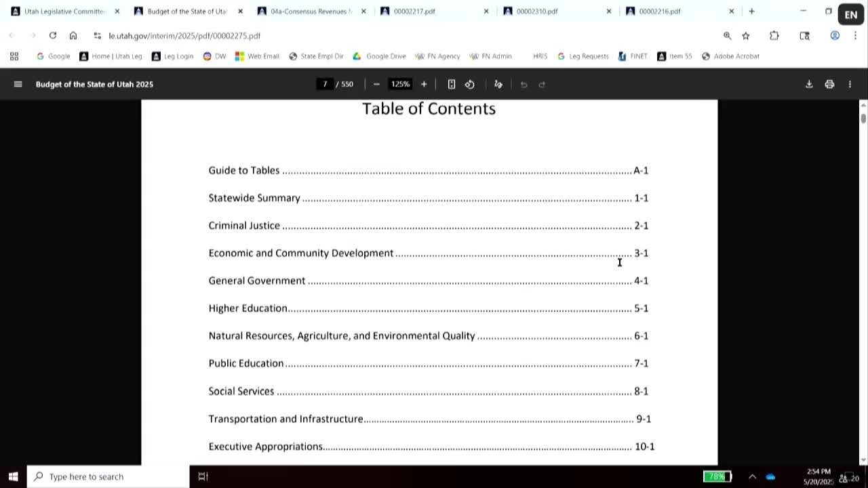
Task: Click the page number input field
Action: [323, 84]
